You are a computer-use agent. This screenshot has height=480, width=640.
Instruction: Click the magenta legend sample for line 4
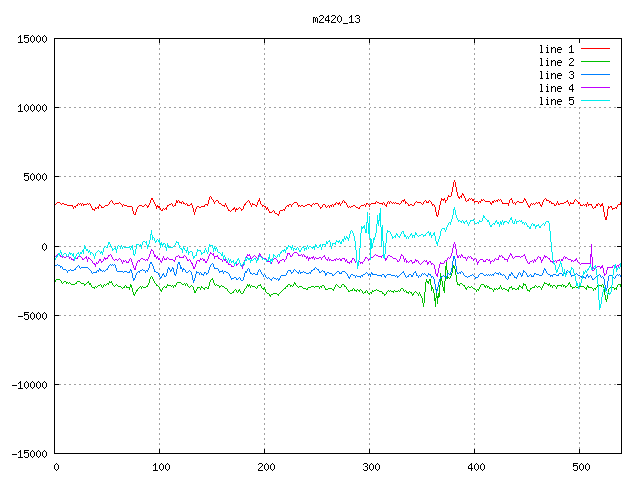pyautogui.click(x=596, y=88)
